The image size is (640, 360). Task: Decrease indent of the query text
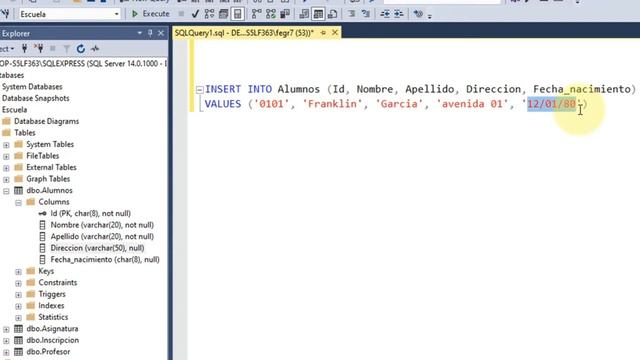point(385,14)
